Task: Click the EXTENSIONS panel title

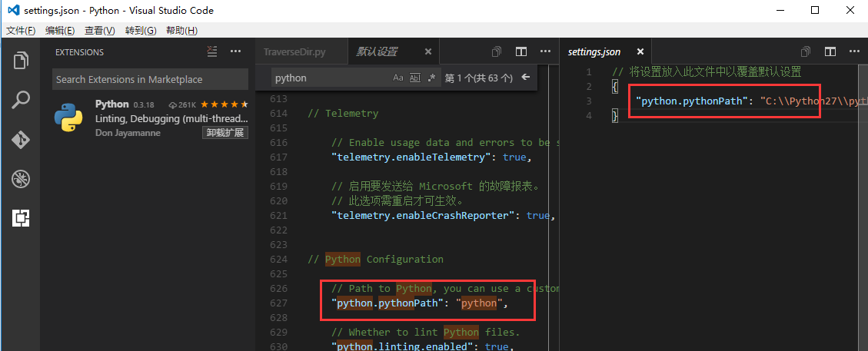Action: [80, 52]
